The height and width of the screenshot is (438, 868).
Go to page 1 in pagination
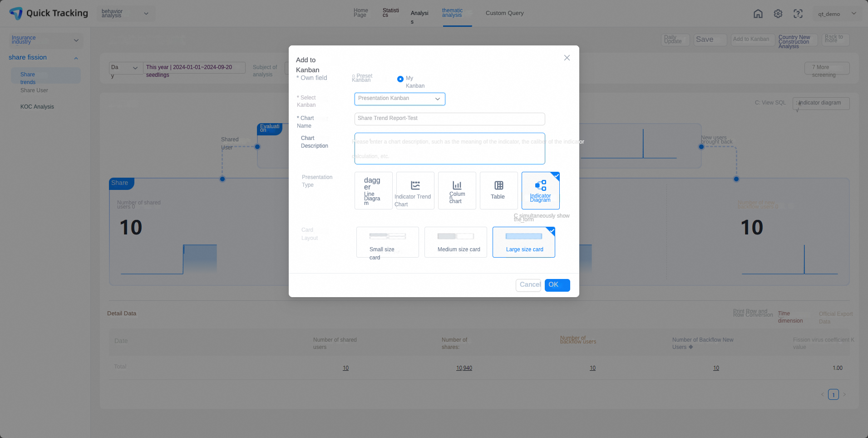833,394
